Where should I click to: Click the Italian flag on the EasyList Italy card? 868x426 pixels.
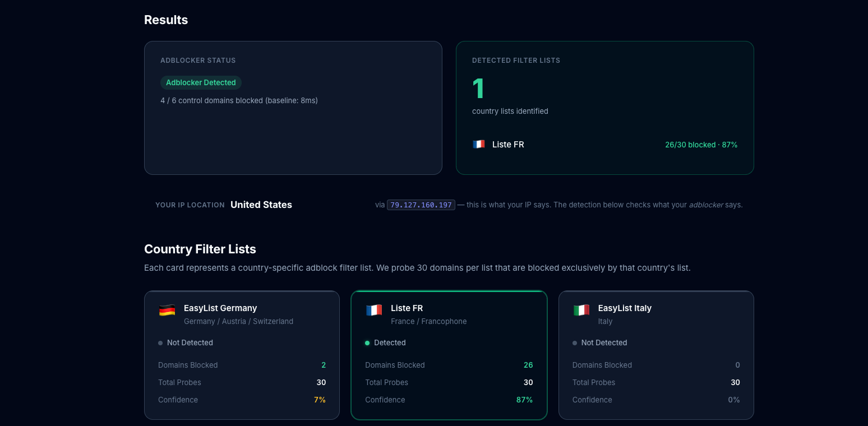581,310
